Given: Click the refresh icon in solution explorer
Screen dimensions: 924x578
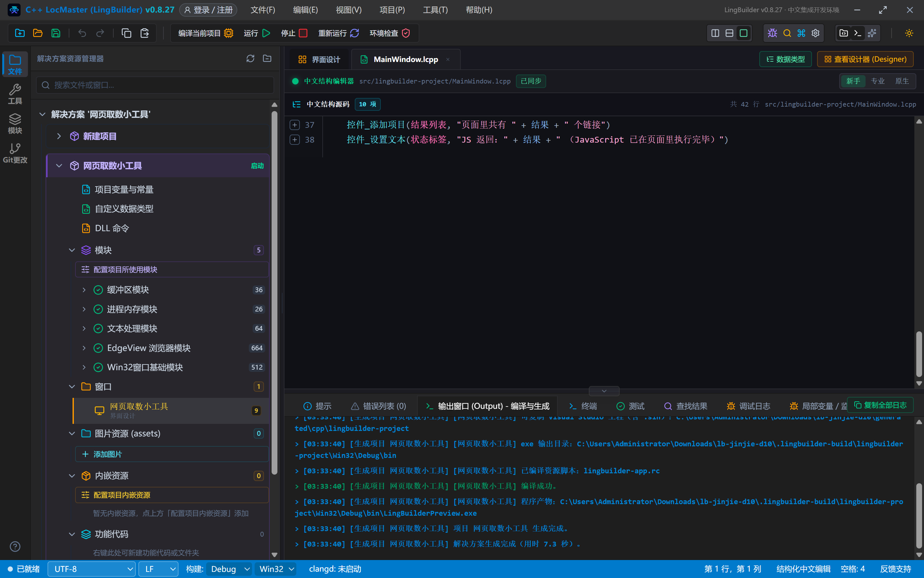Looking at the screenshot, I should (x=250, y=58).
